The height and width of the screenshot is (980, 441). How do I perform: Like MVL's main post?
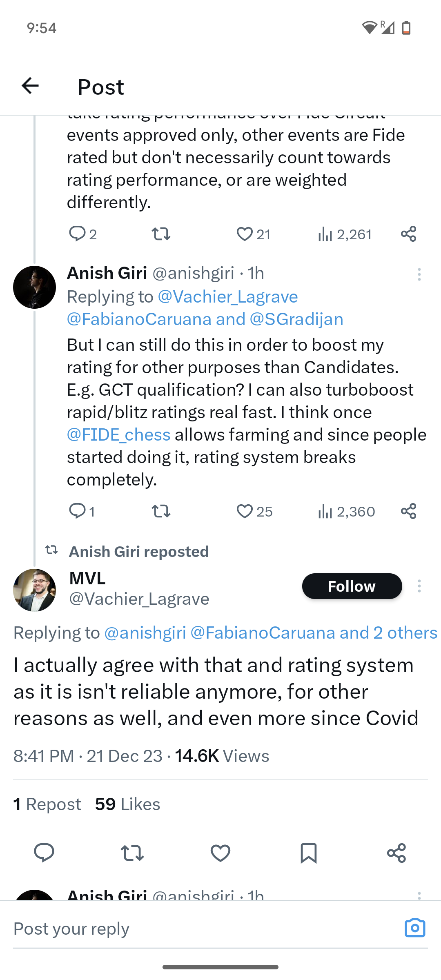[x=220, y=853]
